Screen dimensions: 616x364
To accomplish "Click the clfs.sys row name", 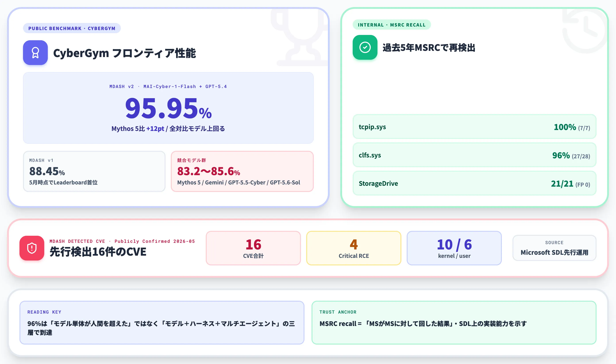I will 370,155.
